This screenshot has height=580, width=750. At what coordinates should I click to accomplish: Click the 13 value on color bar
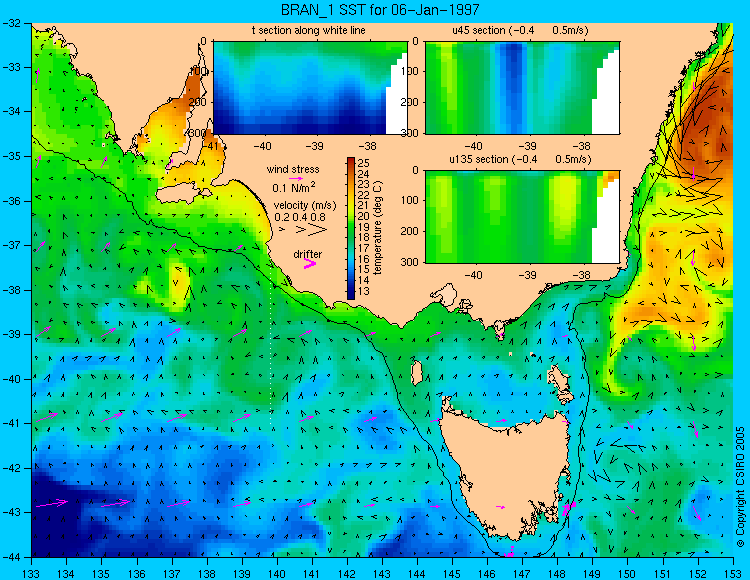pyautogui.click(x=364, y=291)
